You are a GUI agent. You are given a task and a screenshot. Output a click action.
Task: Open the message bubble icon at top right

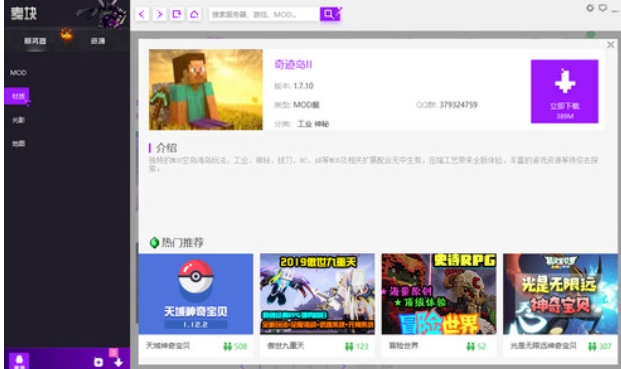click(603, 8)
